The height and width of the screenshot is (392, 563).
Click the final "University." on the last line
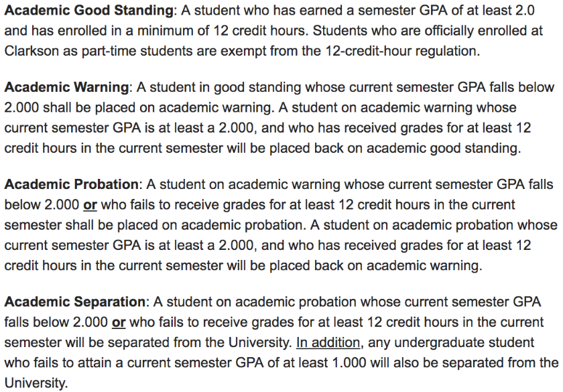click(x=36, y=384)
